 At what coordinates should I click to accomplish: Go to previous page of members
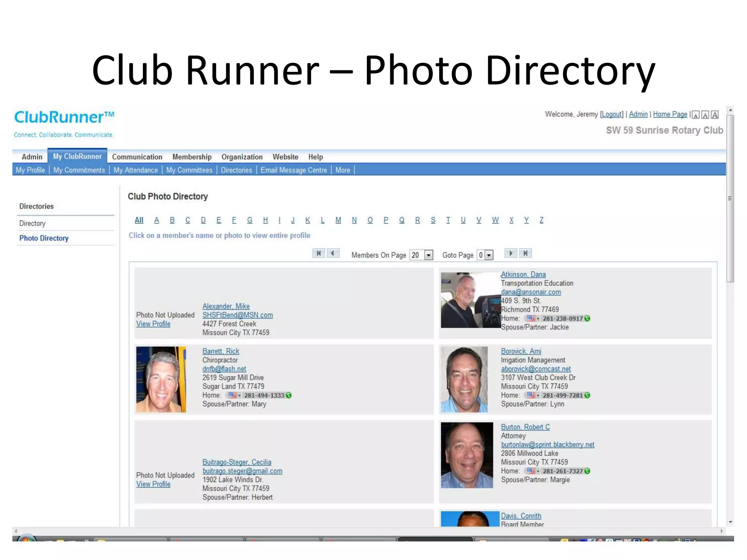point(333,253)
